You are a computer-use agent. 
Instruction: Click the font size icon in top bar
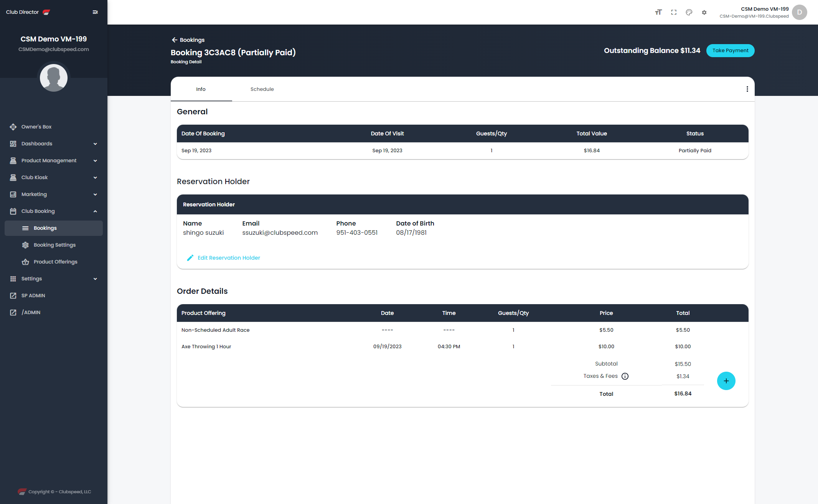[658, 12]
